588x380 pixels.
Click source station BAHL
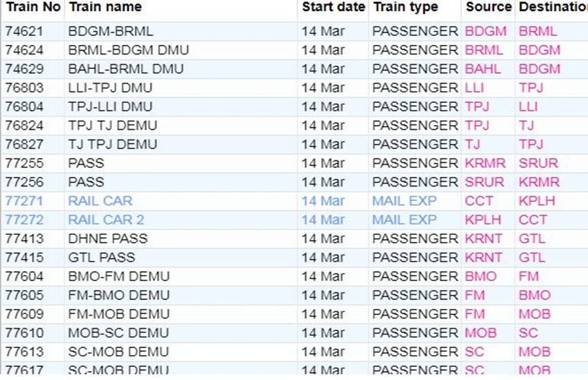pos(483,69)
